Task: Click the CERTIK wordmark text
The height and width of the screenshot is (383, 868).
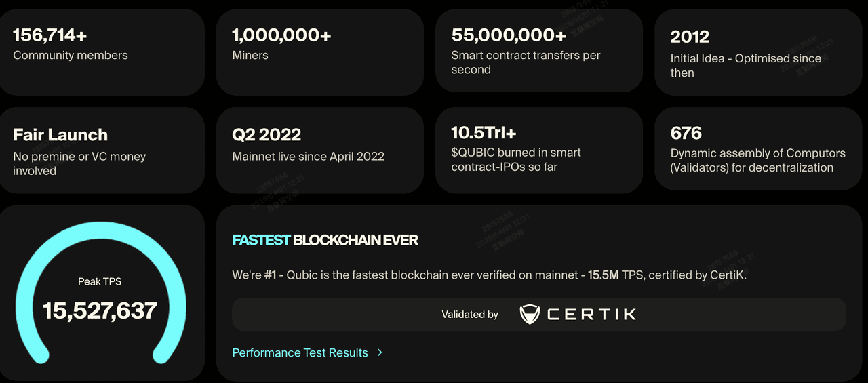Action: [591, 314]
